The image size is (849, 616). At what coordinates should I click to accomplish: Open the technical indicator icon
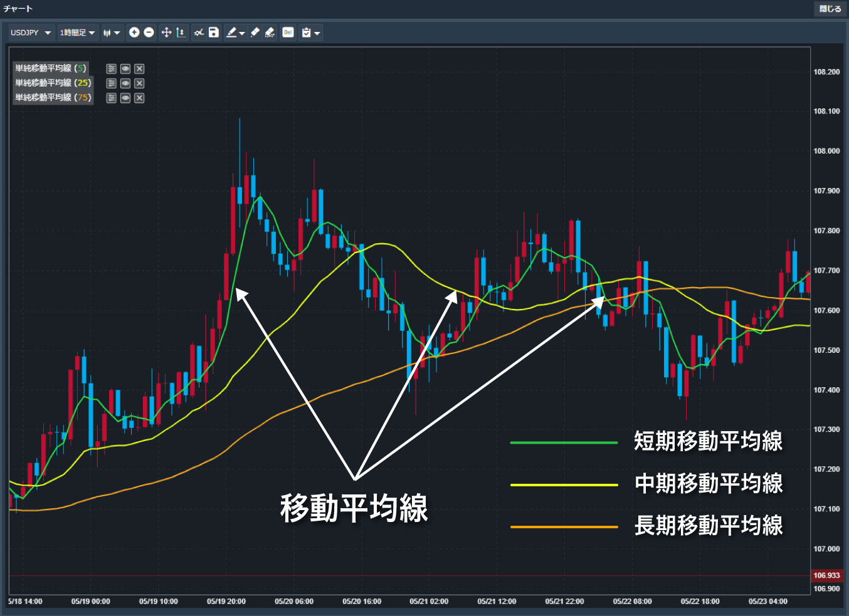(x=199, y=33)
